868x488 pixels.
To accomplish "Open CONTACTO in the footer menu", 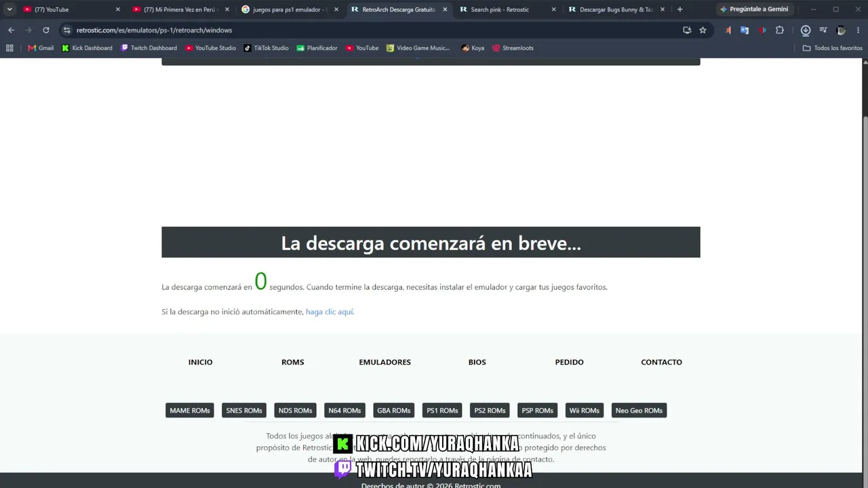I will tap(662, 362).
